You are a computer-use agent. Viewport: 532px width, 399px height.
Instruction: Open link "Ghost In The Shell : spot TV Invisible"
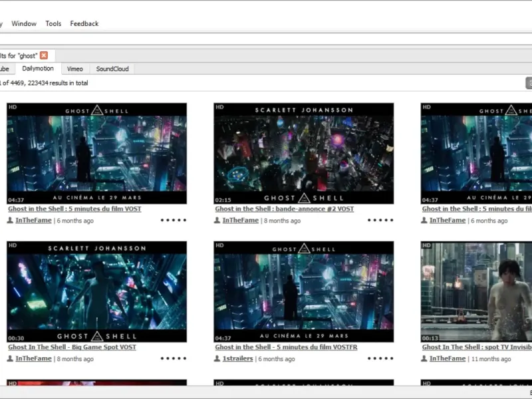(477, 347)
